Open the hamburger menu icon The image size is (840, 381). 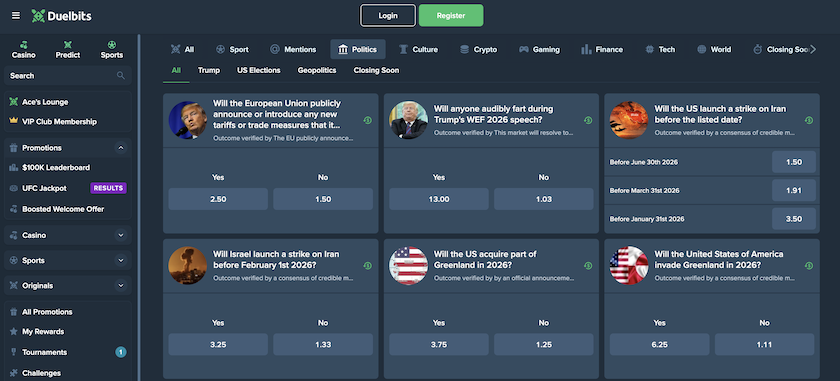16,16
